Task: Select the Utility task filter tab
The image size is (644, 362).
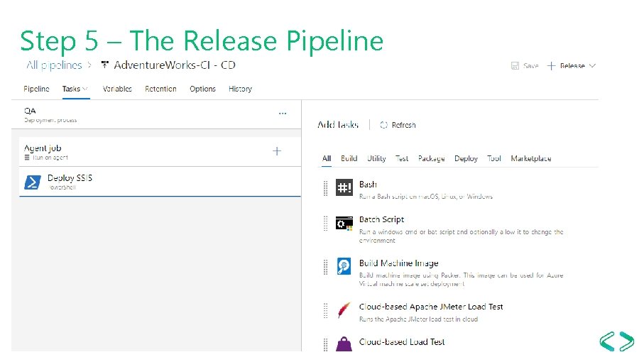Action: point(376,158)
